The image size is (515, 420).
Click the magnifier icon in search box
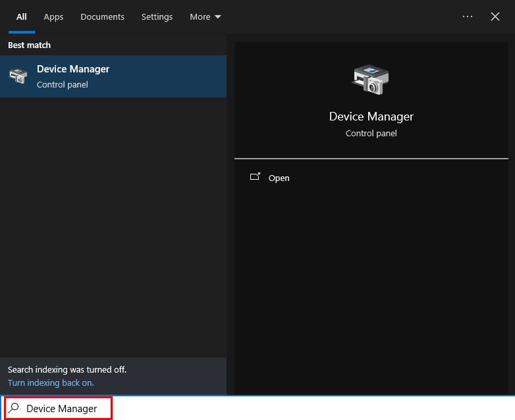pyautogui.click(x=14, y=408)
